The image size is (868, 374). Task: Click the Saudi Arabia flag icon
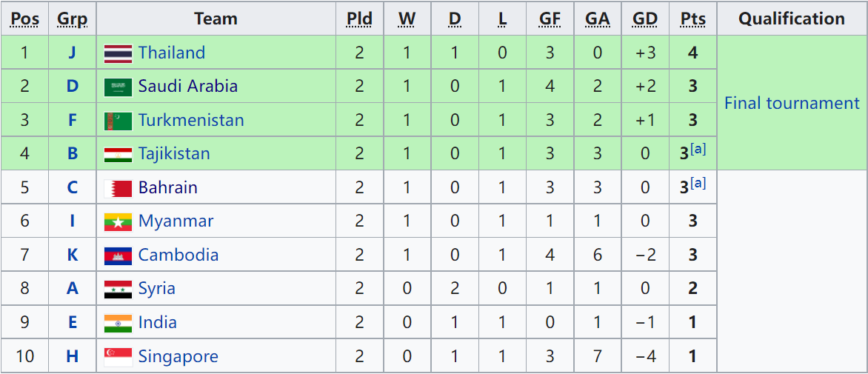[x=118, y=87]
